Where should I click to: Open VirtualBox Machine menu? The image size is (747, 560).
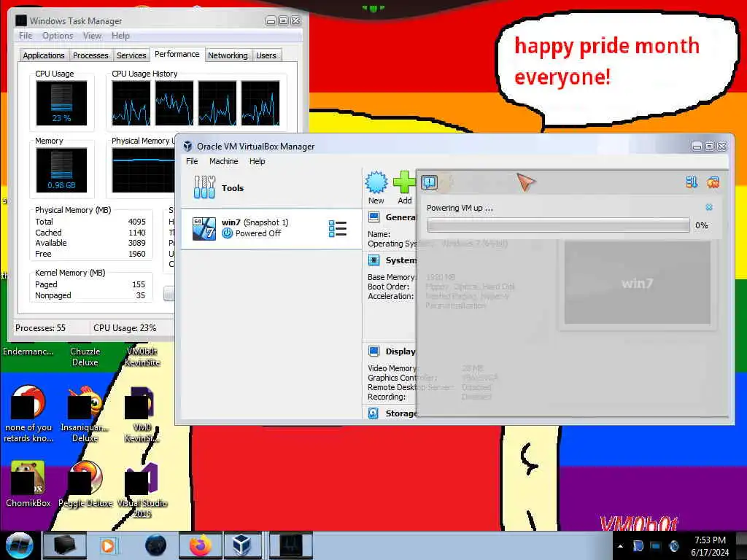(223, 161)
